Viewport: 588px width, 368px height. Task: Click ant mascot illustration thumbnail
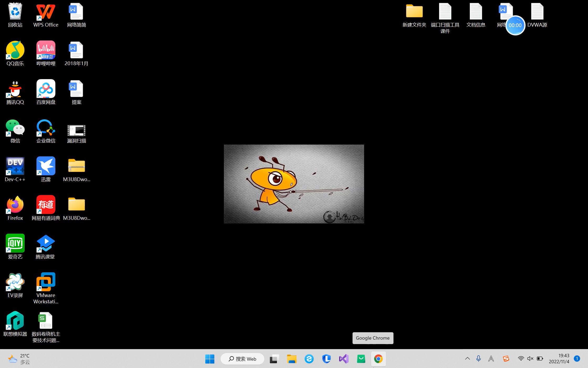pyautogui.click(x=293, y=183)
